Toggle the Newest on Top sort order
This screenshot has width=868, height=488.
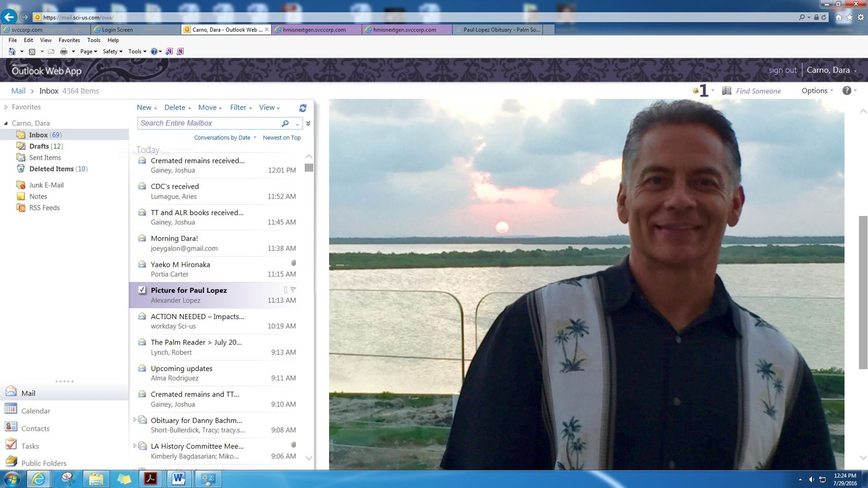(282, 137)
